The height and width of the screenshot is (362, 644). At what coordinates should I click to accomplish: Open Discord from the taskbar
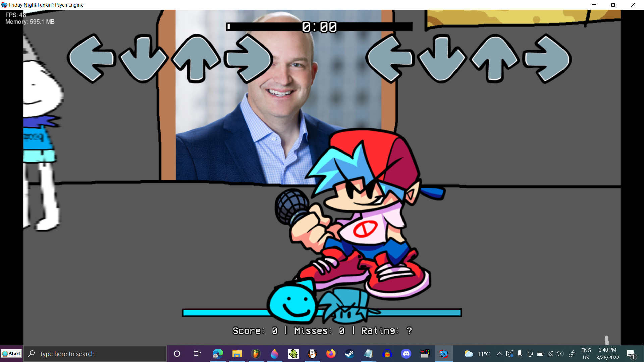tap(406, 354)
